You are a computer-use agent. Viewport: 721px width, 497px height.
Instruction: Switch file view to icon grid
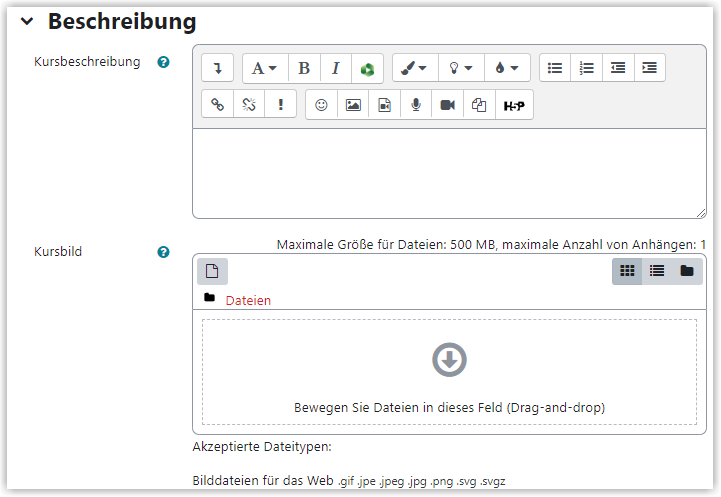click(x=627, y=271)
